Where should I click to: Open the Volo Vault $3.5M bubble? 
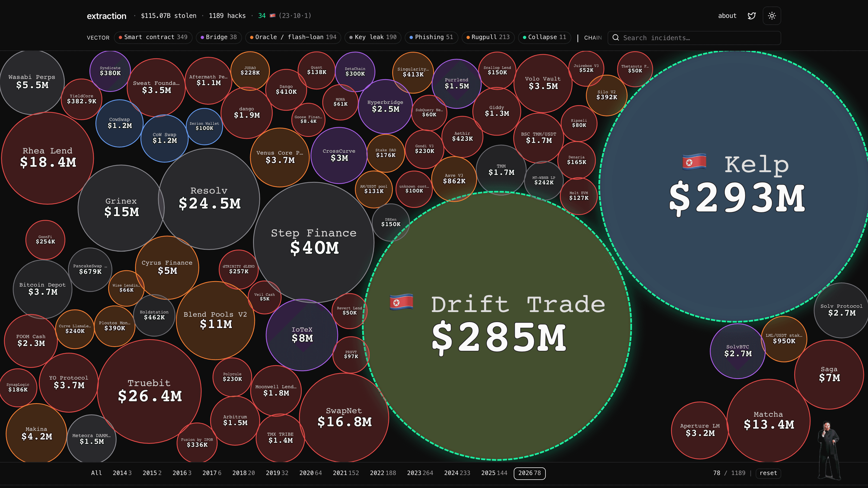tap(543, 83)
